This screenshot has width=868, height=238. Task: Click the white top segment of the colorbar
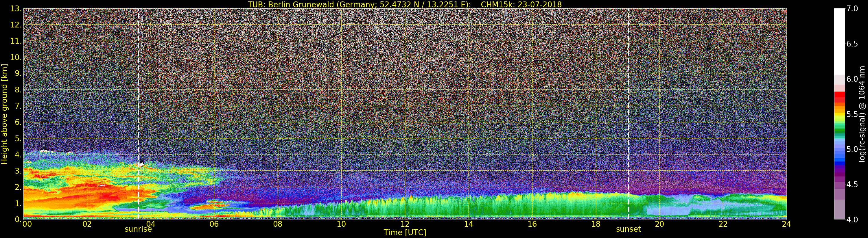839,42
